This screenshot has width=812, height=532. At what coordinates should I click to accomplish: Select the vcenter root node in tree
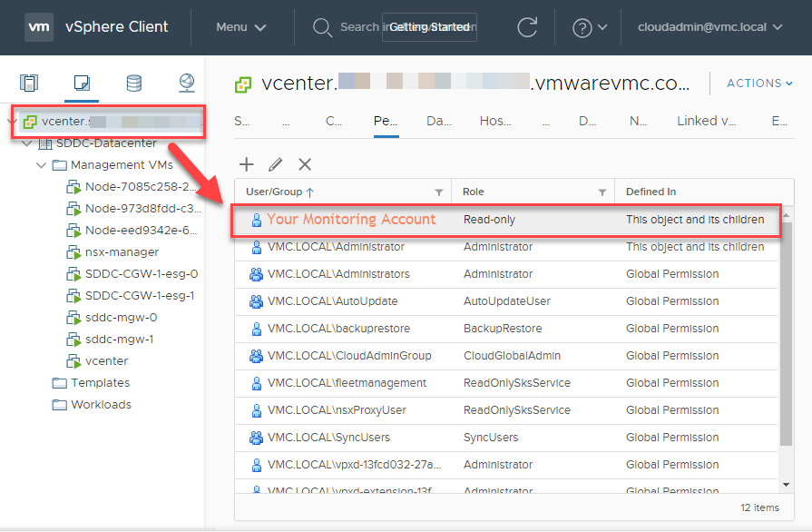tap(113, 122)
